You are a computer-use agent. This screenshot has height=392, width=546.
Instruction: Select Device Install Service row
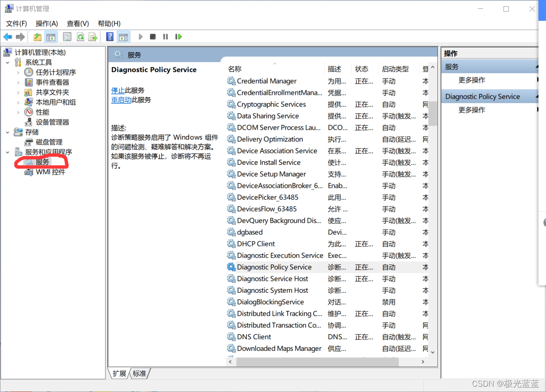point(327,163)
